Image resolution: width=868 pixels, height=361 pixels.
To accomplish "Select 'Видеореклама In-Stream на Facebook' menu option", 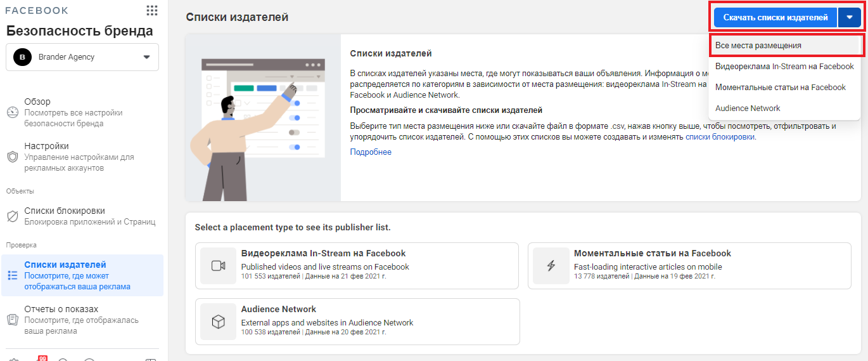I will point(784,67).
